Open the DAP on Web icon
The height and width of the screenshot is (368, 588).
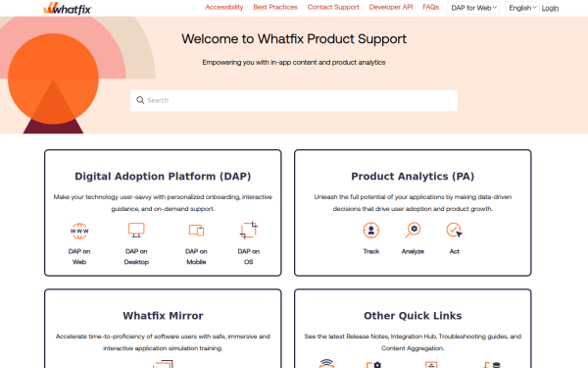click(x=79, y=231)
